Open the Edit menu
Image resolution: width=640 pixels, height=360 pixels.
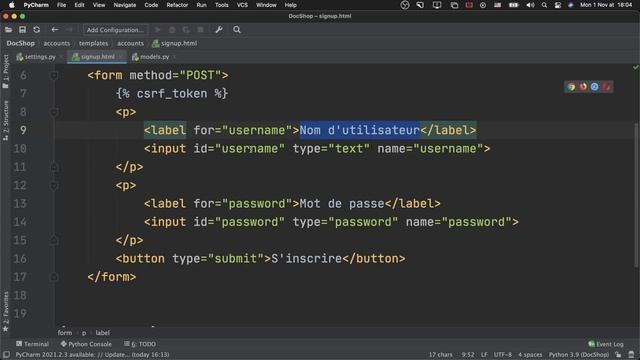[79, 5]
